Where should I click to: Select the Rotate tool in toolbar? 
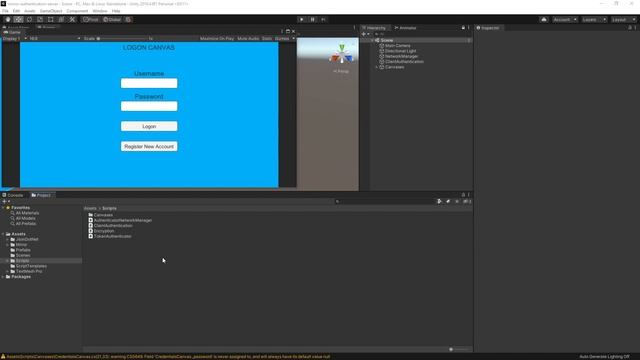click(29, 20)
